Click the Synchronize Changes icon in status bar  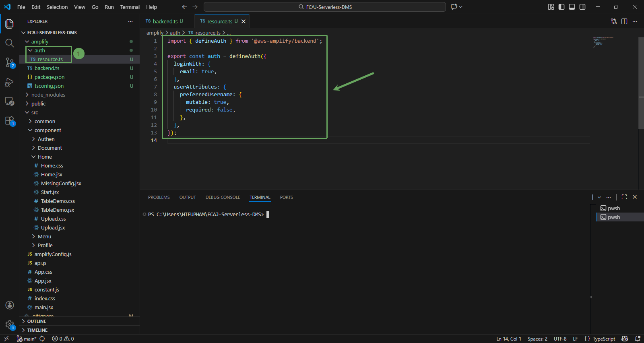click(x=42, y=339)
